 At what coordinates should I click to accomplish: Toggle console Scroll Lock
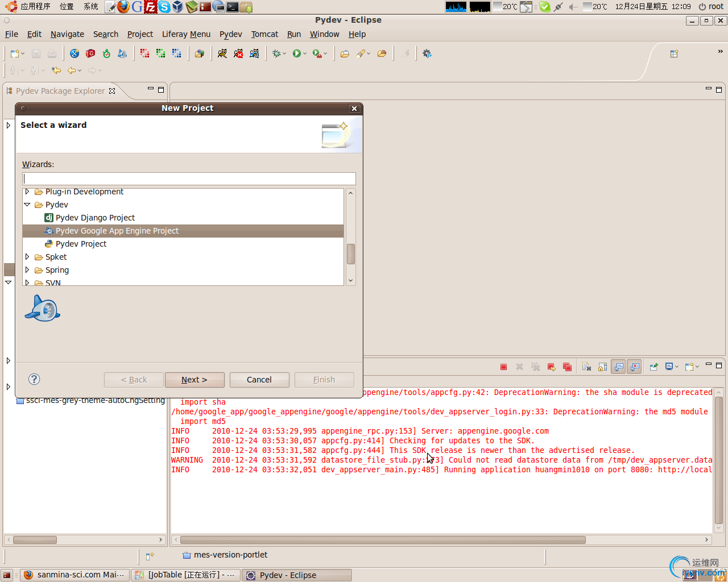click(x=602, y=367)
